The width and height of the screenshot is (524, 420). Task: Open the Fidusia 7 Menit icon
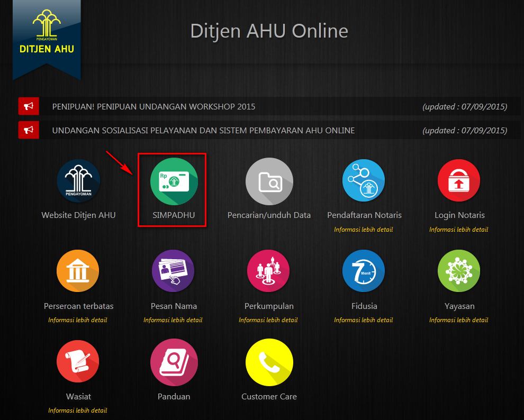pos(364,272)
